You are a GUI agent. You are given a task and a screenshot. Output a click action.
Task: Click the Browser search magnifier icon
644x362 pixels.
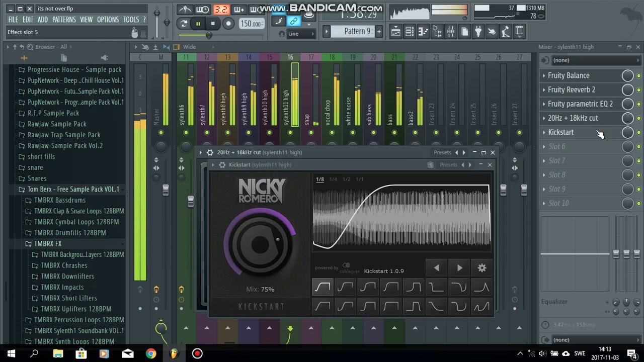(30, 47)
